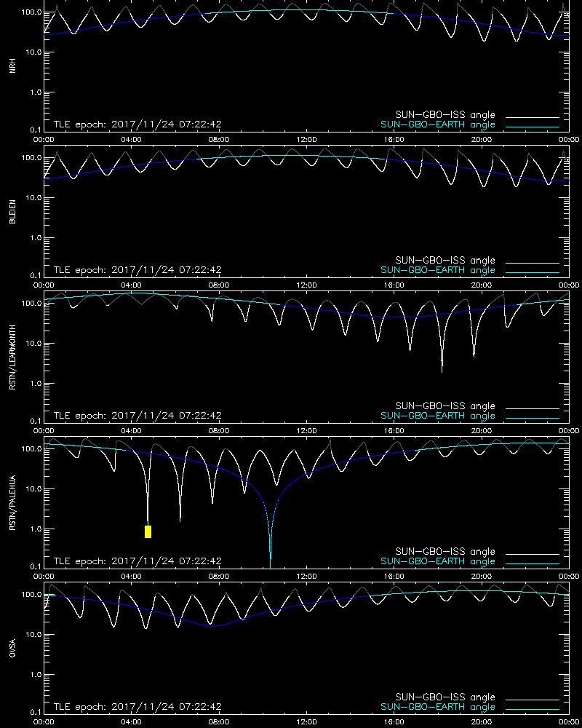582x728 pixels.
Task: Click the 0.1 y-axis value of the RSTN/PALEHUA plot
Action: (x=35, y=566)
